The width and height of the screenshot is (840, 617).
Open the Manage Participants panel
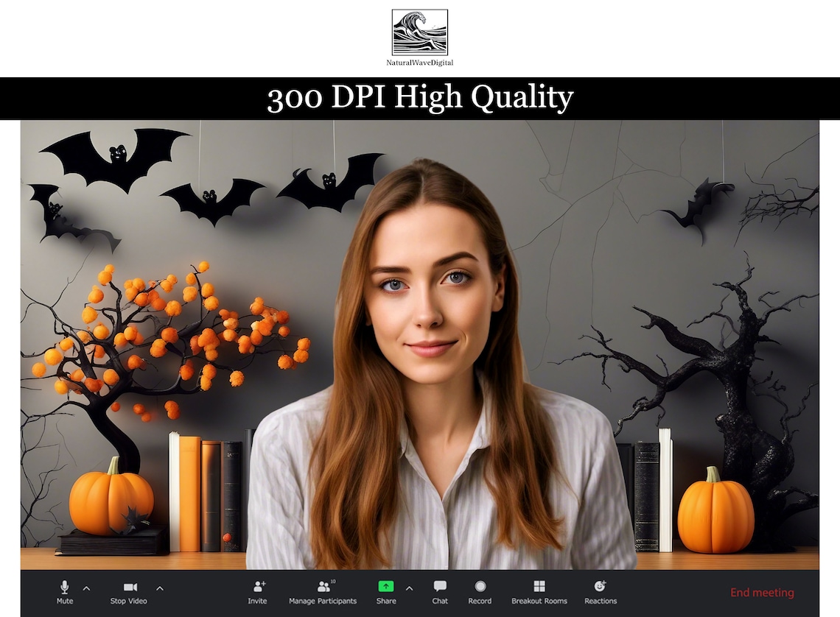(x=323, y=588)
